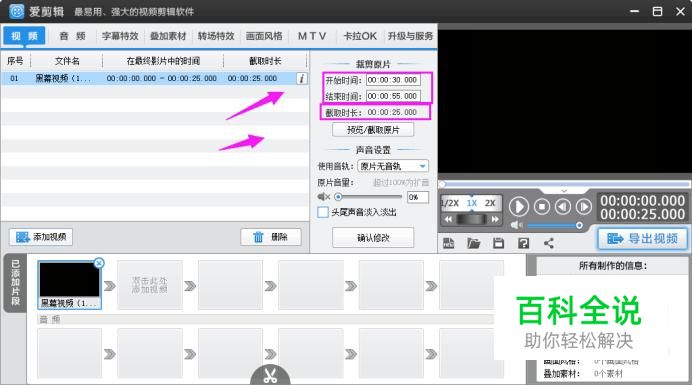692x385 pixels.
Task: Click the 已添加片段 side tab
Action: (x=15, y=283)
